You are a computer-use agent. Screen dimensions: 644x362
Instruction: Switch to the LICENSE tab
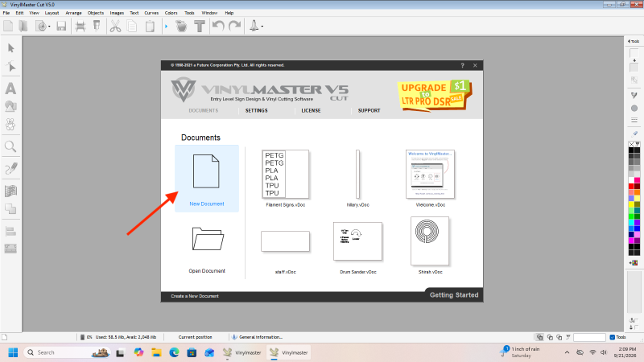click(311, 110)
